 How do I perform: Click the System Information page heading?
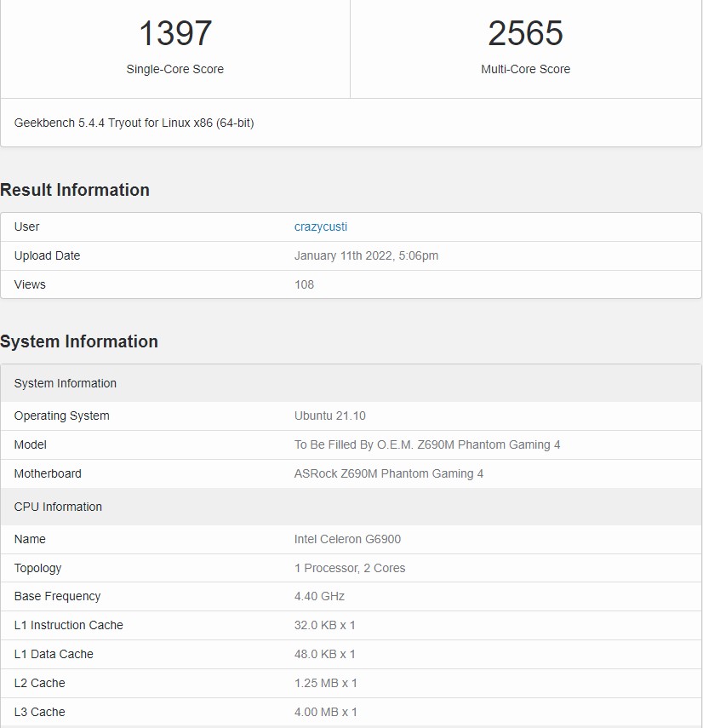(79, 341)
